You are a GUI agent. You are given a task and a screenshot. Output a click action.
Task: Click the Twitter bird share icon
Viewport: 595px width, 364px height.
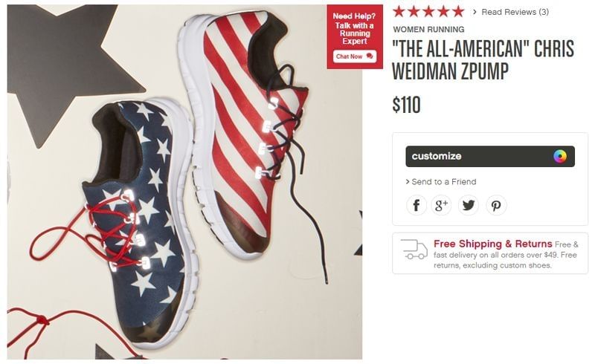point(468,205)
